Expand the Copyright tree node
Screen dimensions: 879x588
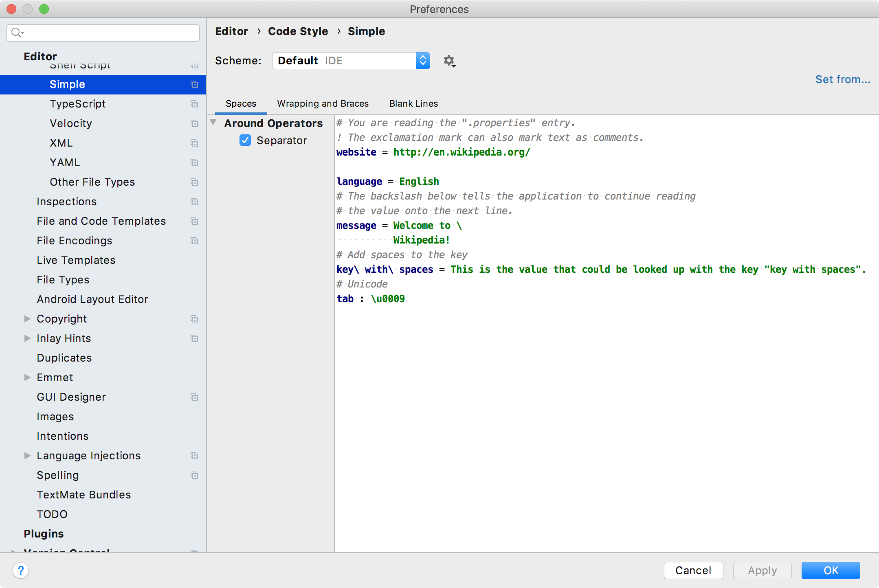click(x=27, y=319)
